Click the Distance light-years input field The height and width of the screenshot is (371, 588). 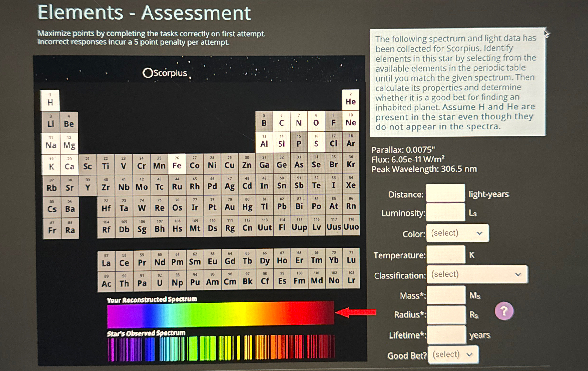coord(445,193)
